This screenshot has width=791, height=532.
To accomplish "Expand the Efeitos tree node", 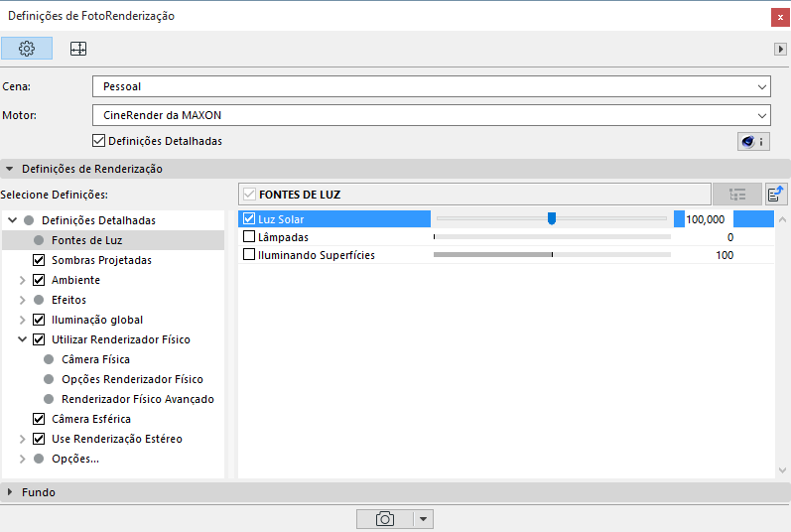I will 22,300.
